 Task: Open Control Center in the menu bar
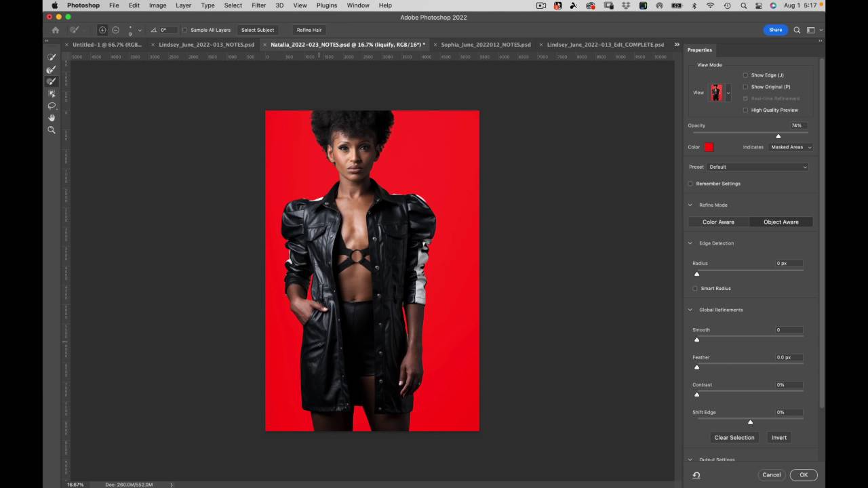757,5
